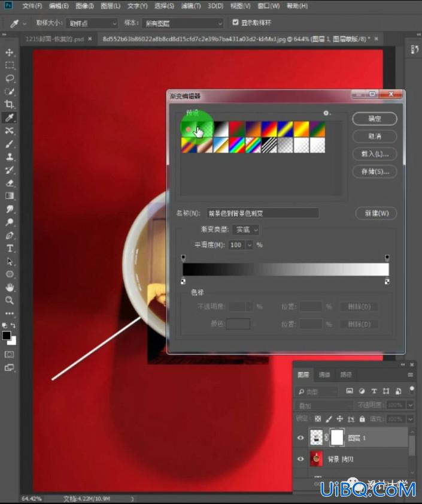Viewport: 422px width, 504px height.
Task: Hide 图层 1 layer with eye icon
Action: point(300,438)
